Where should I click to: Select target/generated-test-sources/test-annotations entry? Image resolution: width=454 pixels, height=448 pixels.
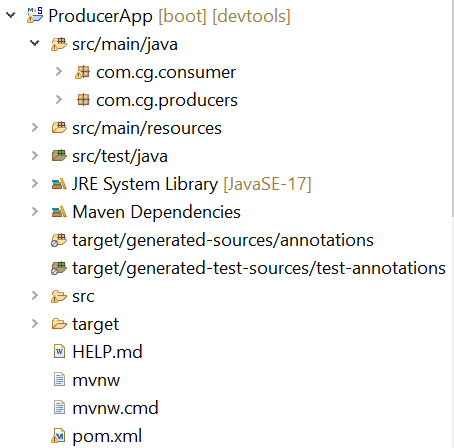click(x=259, y=268)
